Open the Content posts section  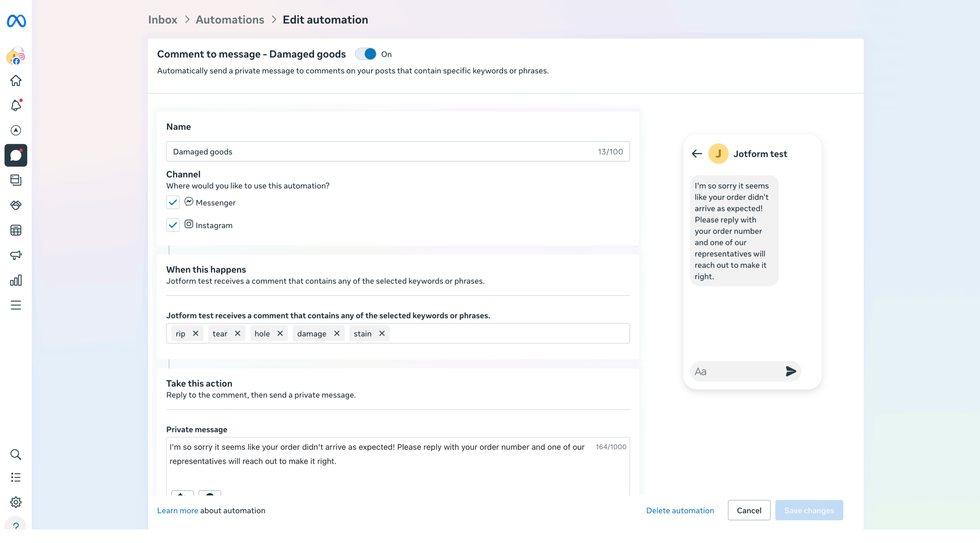coord(16,180)
